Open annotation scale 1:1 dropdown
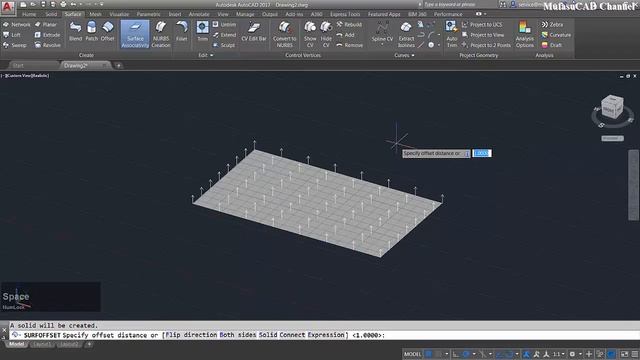The image size is (640, 360). (558, 354)
